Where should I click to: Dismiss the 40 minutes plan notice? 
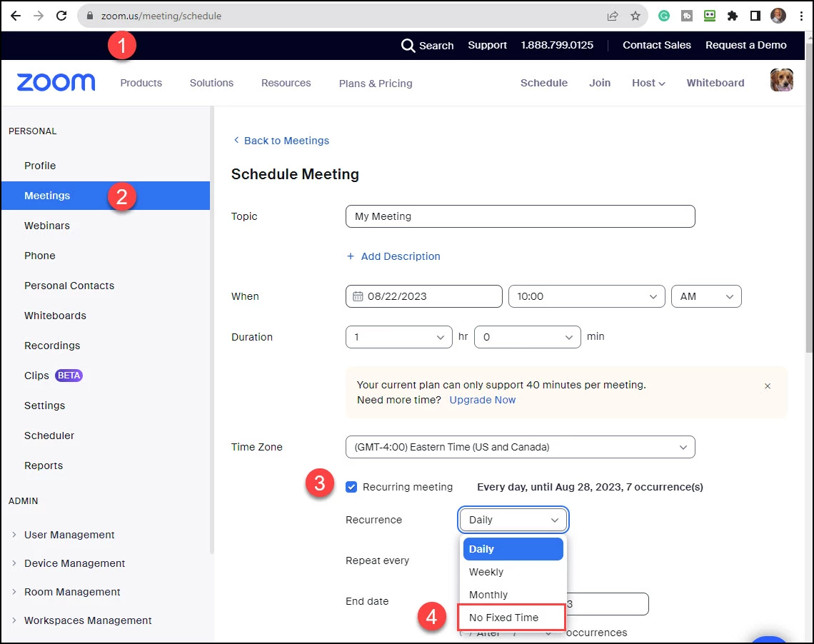768,386
